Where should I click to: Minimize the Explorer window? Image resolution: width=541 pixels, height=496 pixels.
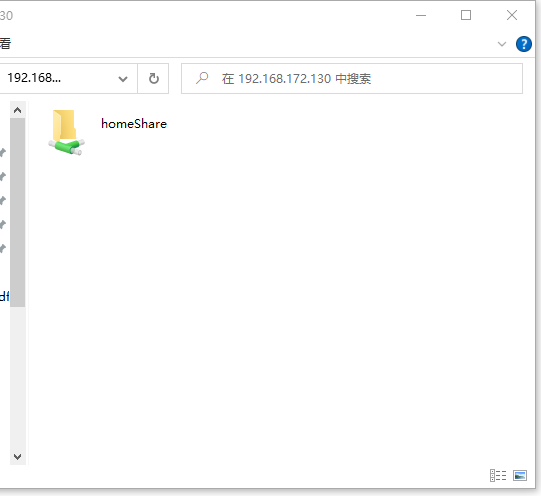click(421, 15)
